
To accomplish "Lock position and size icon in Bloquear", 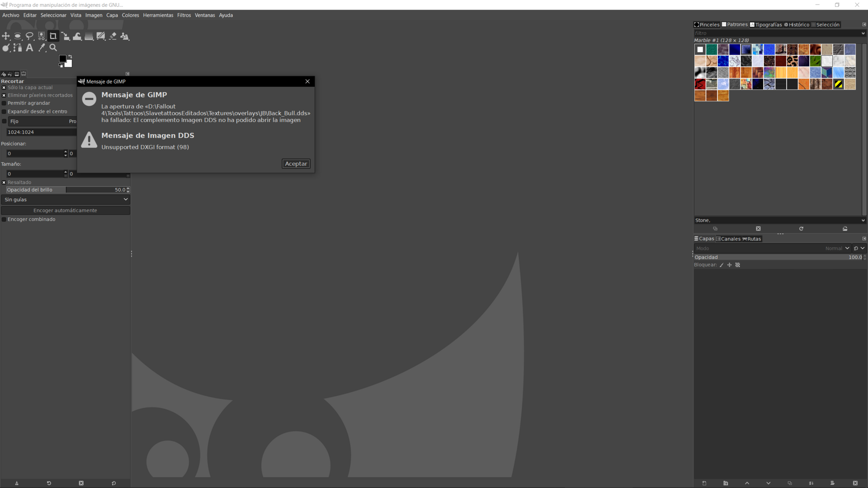I will (729, 265).
